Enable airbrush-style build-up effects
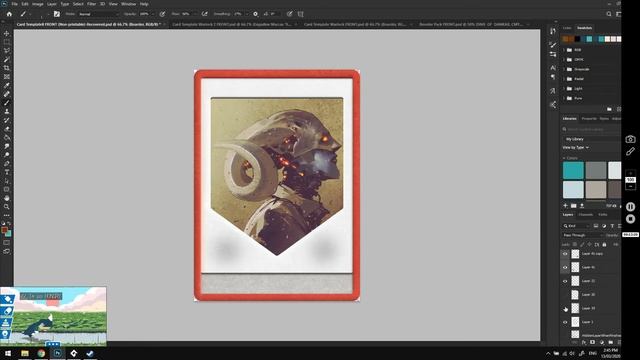Screen dimensions: 640x360 click(204, 14)
